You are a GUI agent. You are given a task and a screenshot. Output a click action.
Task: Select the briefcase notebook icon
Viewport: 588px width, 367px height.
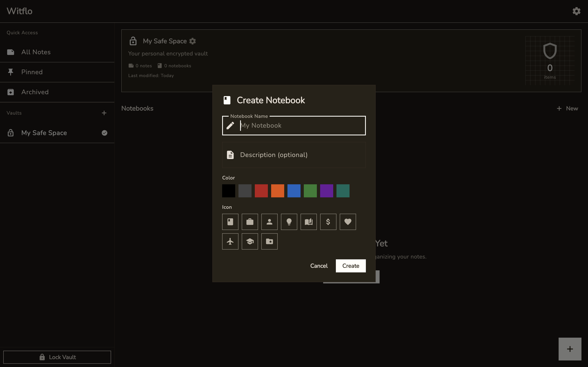249,222
